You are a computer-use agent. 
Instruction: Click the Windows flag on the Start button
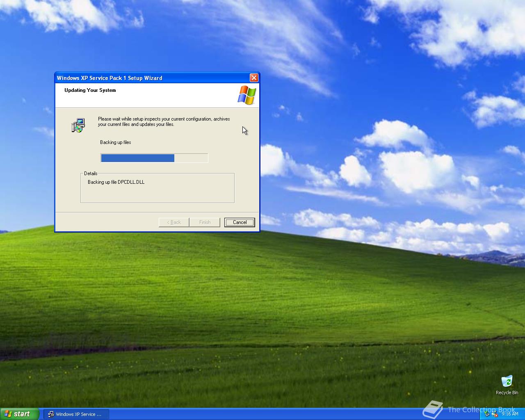pyautogui.click(x=9, y=414)
